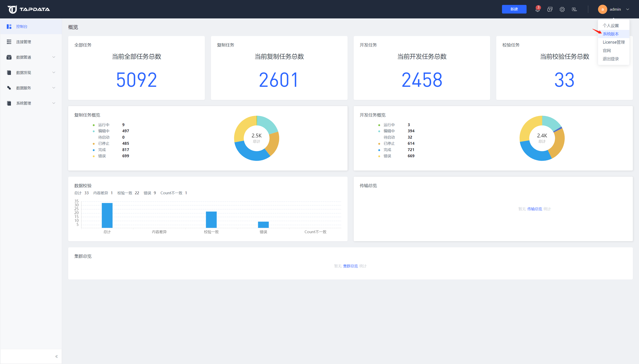Screen dimensions: 639x364
Task: Toggle the 错误 legend in 复制任务概览
Action: click(x=102, y=156)
